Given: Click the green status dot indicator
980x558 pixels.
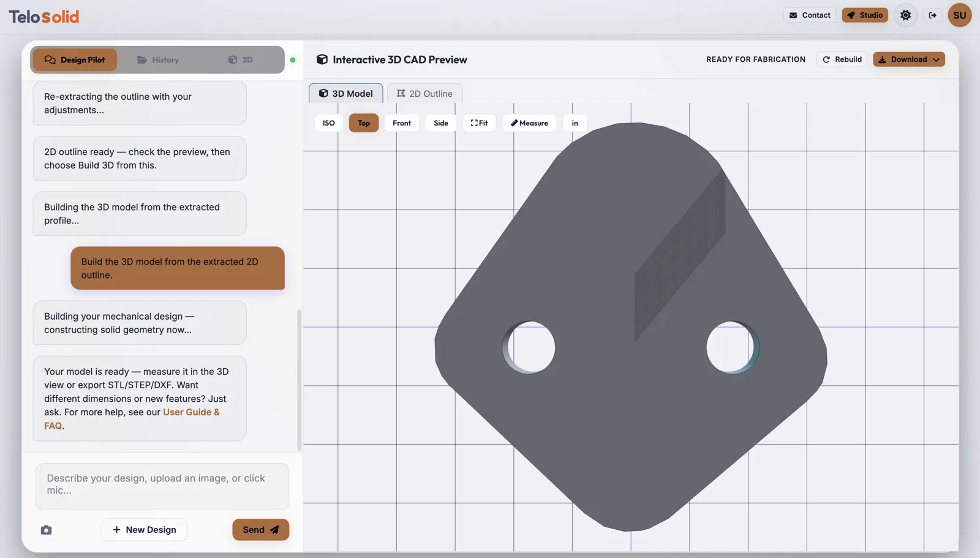Looking at the screenshot, I should pyautogui.click(x=293, y=60).
